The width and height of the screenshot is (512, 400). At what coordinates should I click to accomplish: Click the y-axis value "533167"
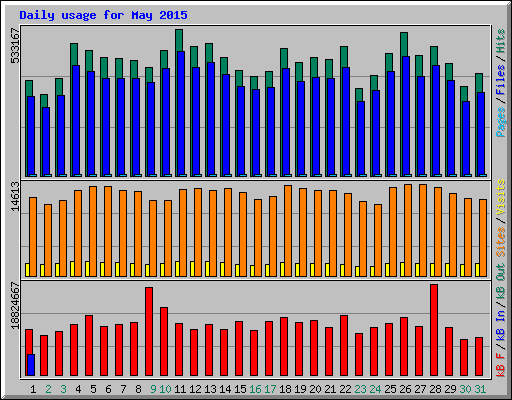tap(15, 46)
